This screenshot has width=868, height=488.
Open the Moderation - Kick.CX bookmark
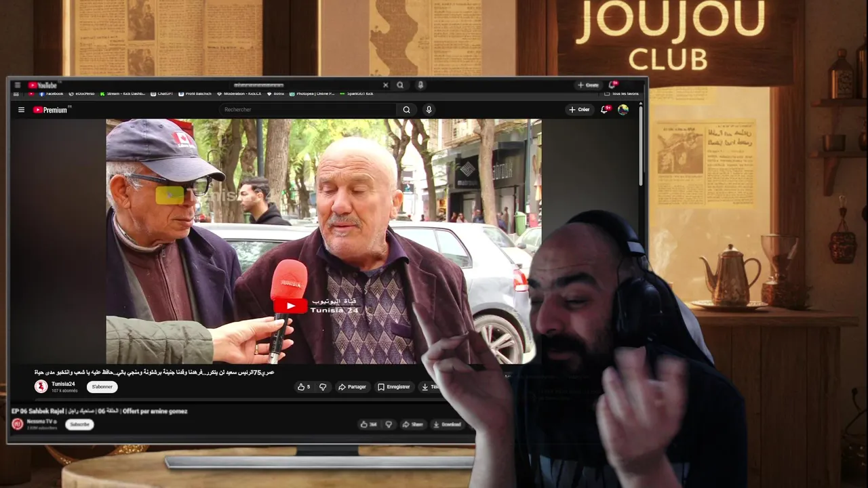[x=239, y=94]
